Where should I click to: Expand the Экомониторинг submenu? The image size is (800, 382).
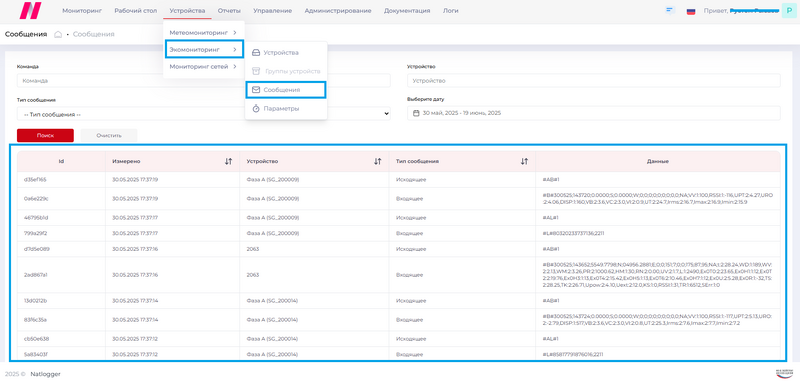[x=204, y=49]
